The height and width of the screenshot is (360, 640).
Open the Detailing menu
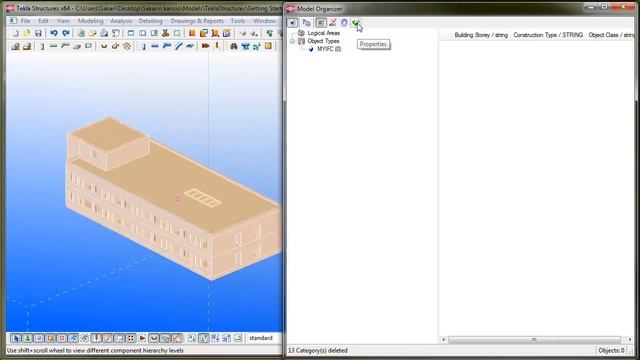pos(151,21)
